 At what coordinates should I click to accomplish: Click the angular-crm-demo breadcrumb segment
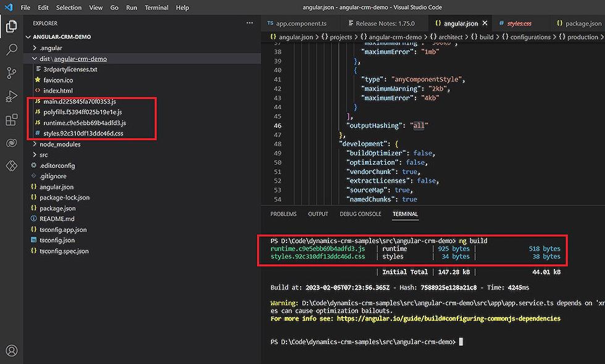[395, 37]
